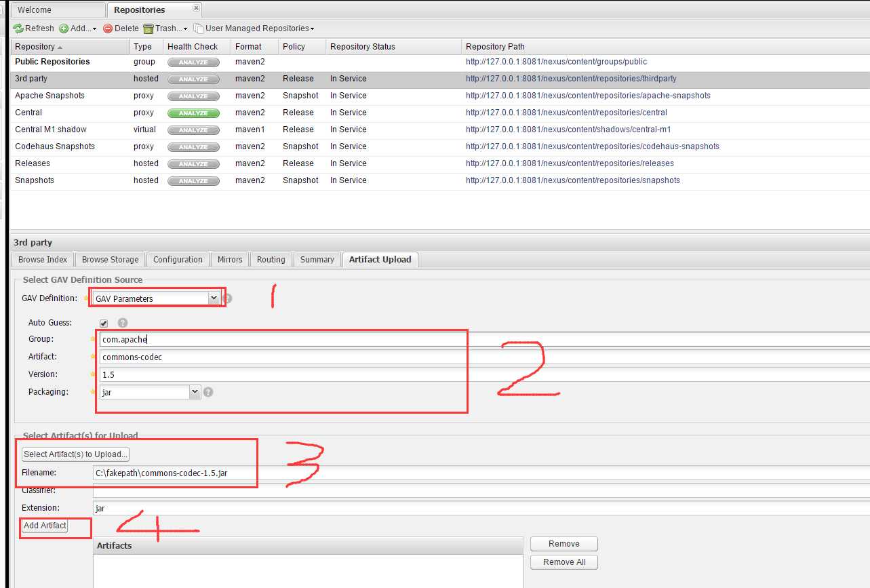This screenshot has width=870, height=588.
Task: Click the Extension input field
Action: [x=481, y=508]
